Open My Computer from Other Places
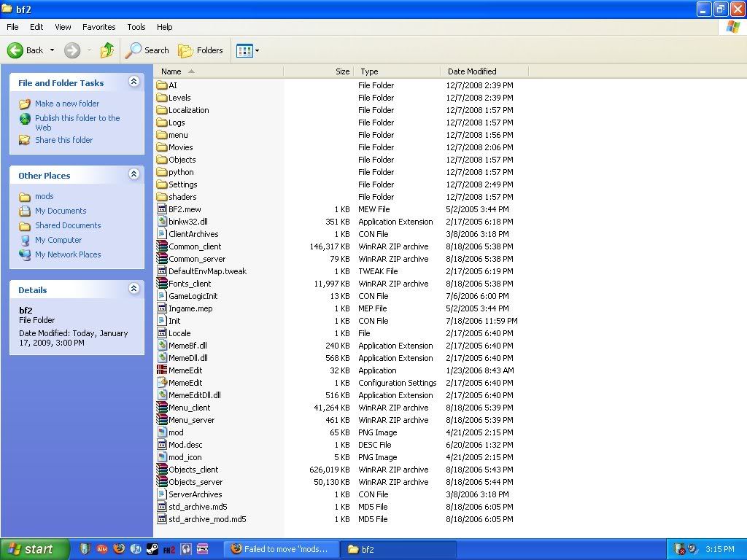The width and height of the screenshot is (747, 560). (58, 240)
